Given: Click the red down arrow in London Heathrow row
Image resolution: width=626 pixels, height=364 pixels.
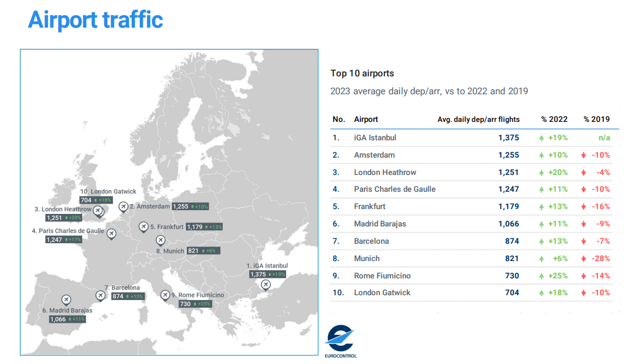Looking at the screenshot, I should pyautogui.click(x=584, y=173).
